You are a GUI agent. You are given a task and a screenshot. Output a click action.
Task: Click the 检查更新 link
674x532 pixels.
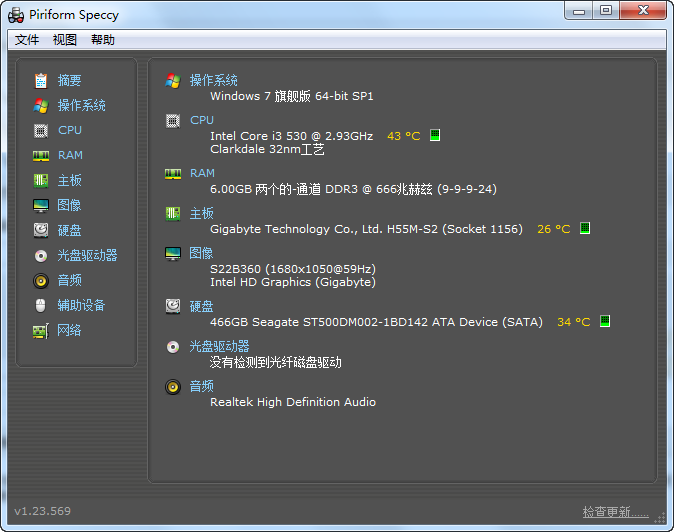pos(616,512)
